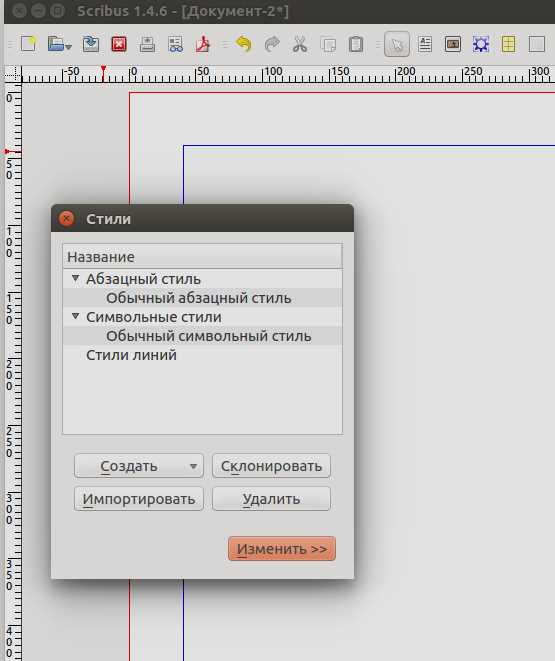Click the Print icon in the toolbar

click(147, 44)
